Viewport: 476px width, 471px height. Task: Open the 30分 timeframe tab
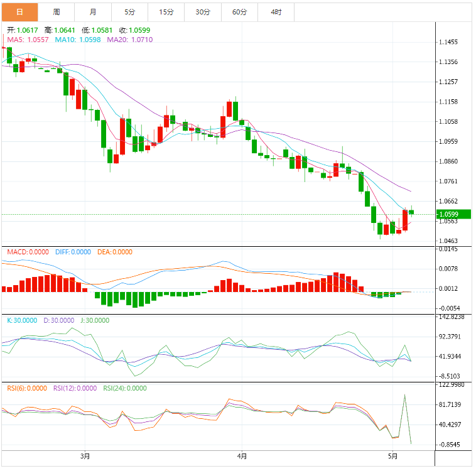click(x=203, y=12)
